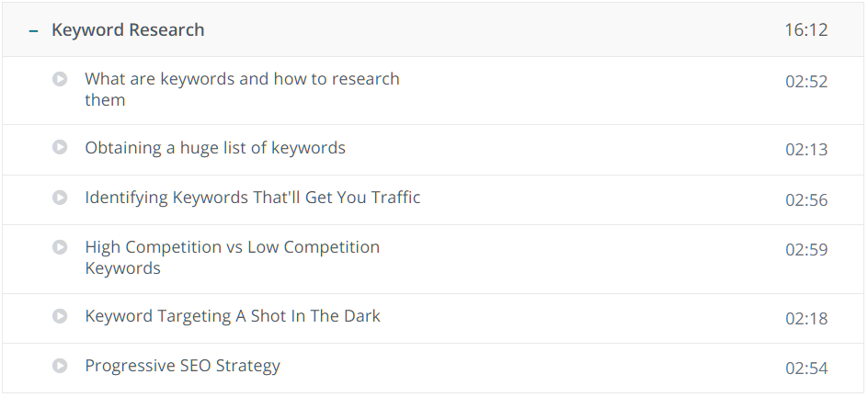868x397 pixels.
Task: Click the 02:13 lecture duration
Action: (x=806, y=150)
